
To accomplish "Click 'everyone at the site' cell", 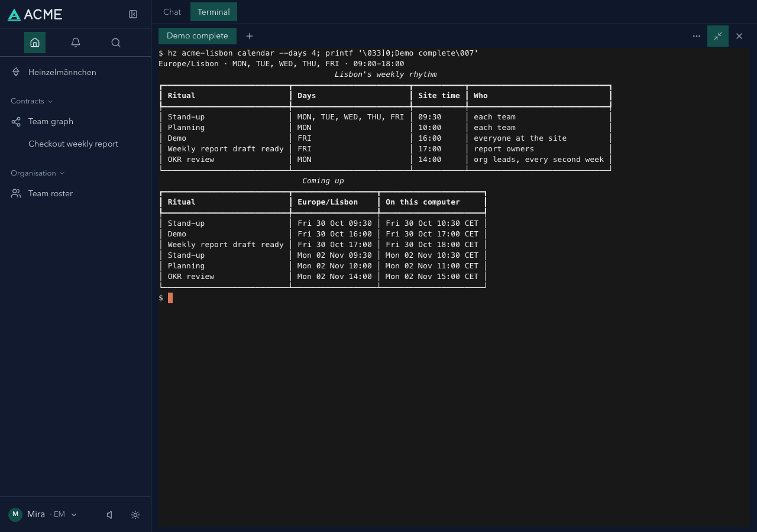I will pos(520,138).
